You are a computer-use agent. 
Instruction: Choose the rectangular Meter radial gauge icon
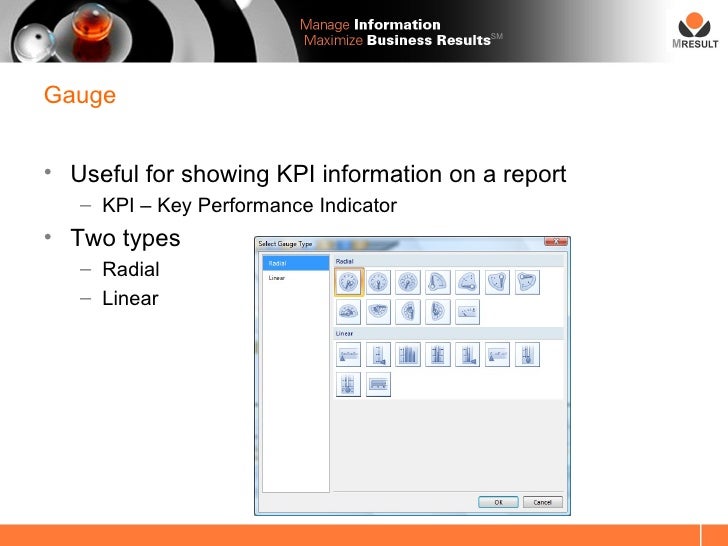pos(468,312)
